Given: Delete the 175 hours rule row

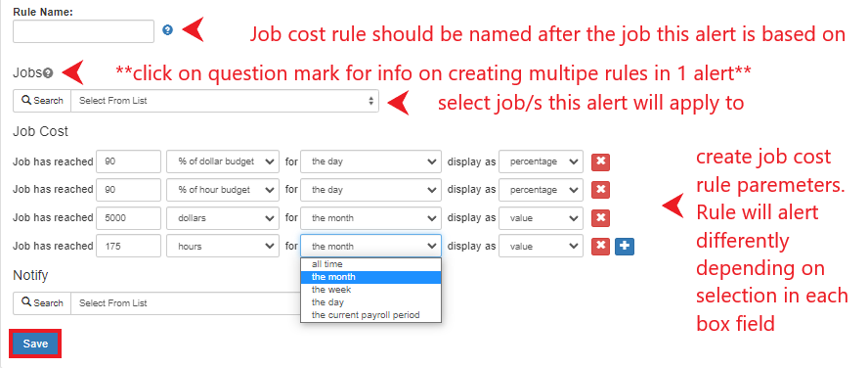Looking at the screenshot, I should click(600, 246).
